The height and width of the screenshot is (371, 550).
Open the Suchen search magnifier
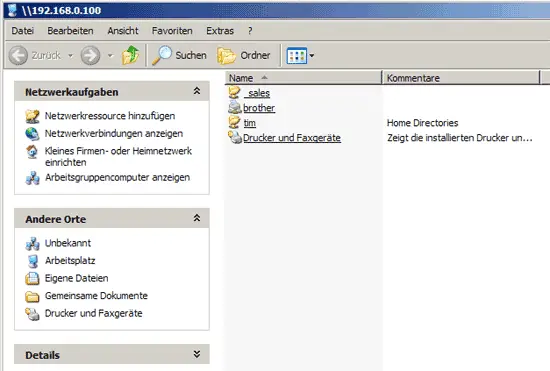(x=162, y=55)
